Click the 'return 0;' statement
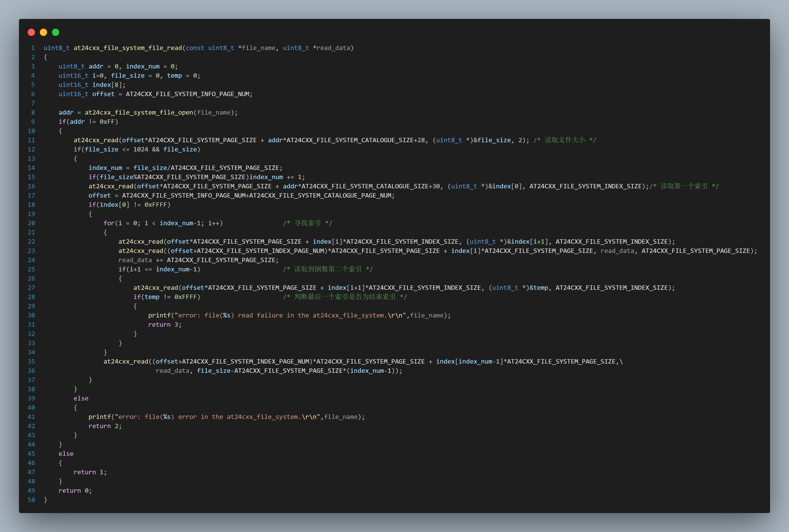The width and height of the screenshot is (789, 532). pos(75,490)
